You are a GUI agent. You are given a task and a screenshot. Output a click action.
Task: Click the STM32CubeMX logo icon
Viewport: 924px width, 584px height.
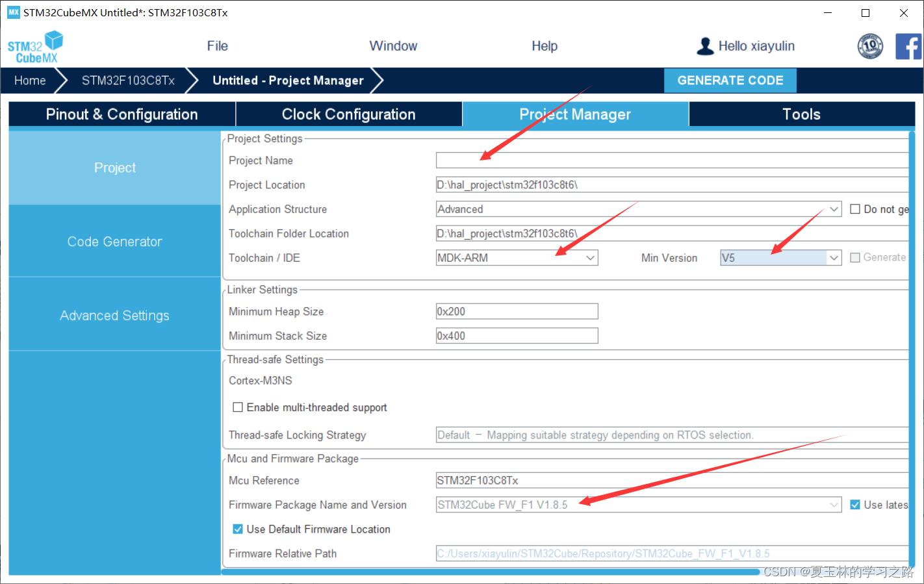35,47
